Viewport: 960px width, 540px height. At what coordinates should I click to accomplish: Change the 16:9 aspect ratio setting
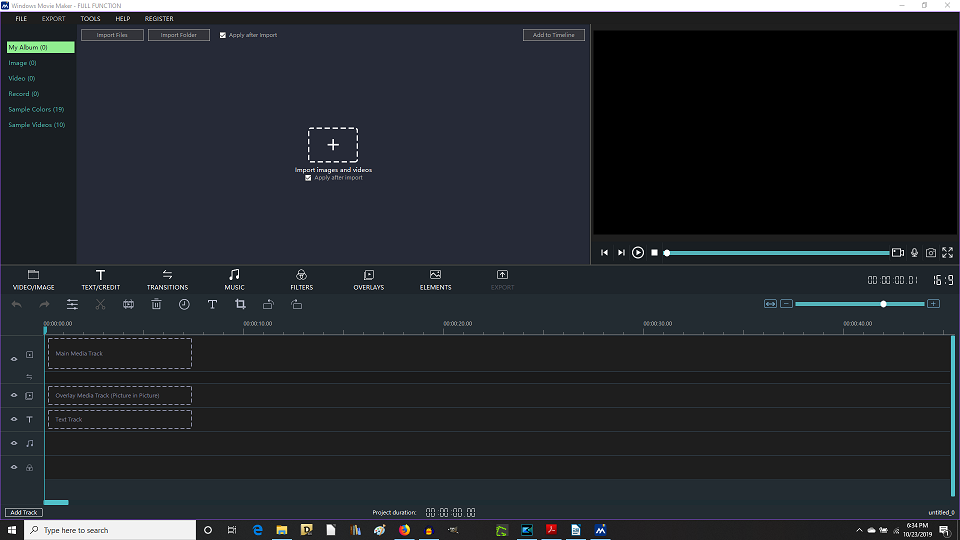[x=943, y=280]
